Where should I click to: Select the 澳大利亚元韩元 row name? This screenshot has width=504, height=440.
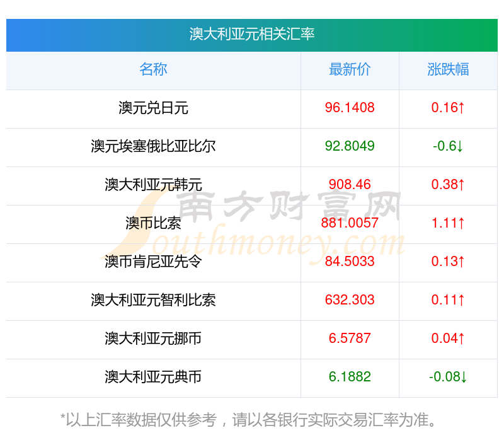pos(153,185)
